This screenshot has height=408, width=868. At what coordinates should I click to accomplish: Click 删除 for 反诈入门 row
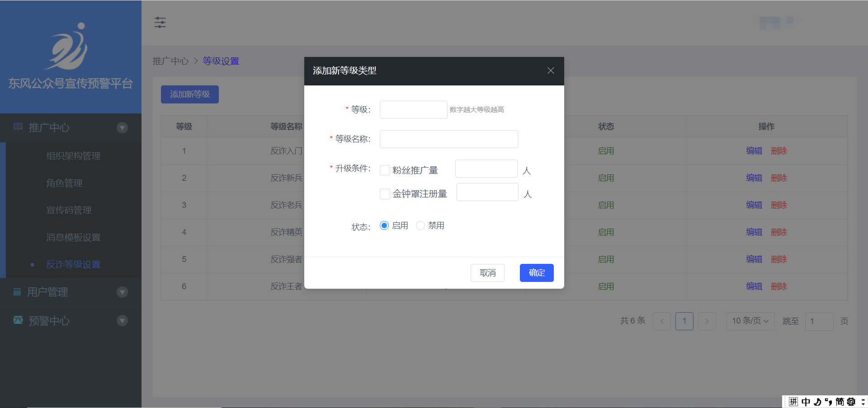pos(779,151)
